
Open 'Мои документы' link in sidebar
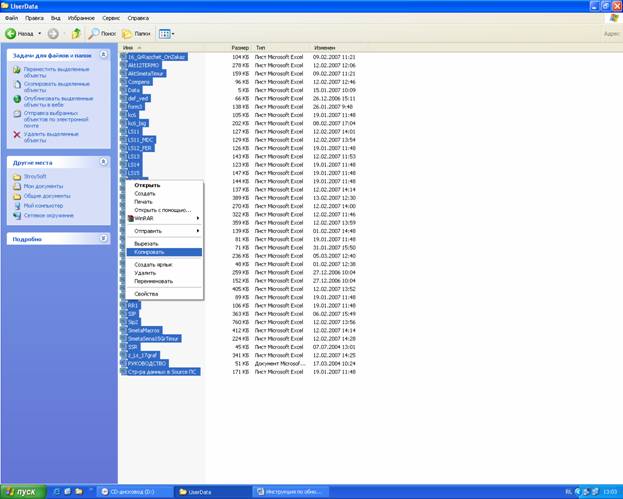pyautogui.click(x=43, y=186)
